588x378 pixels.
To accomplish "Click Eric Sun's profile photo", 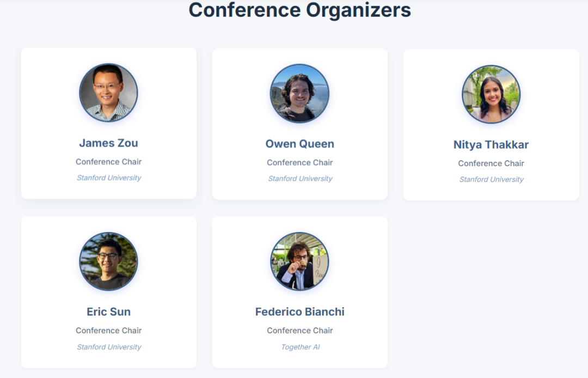I will [x=108, y=261].
